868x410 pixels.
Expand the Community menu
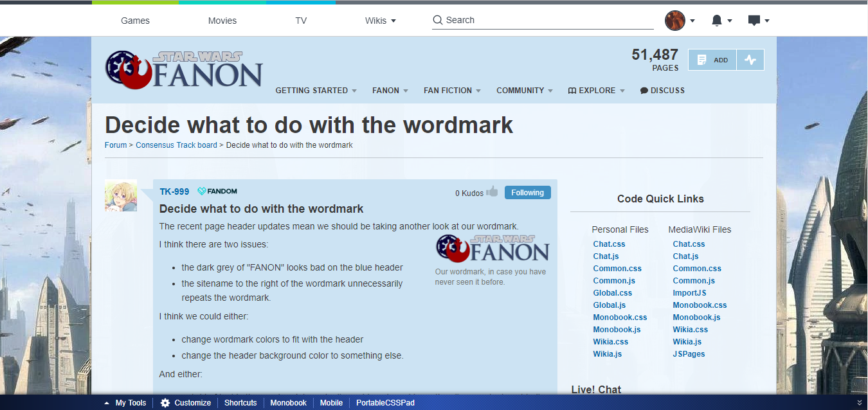525,91
